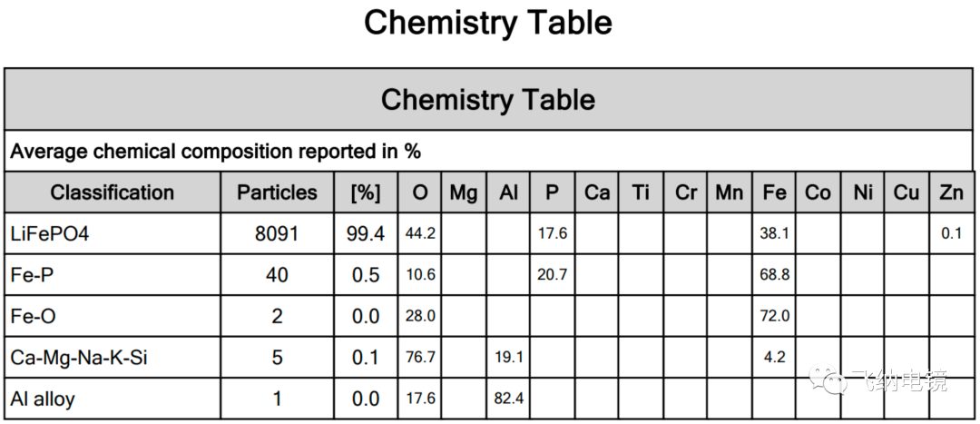Select the Particles column header
Screen dimensions: 980x424
277,192
